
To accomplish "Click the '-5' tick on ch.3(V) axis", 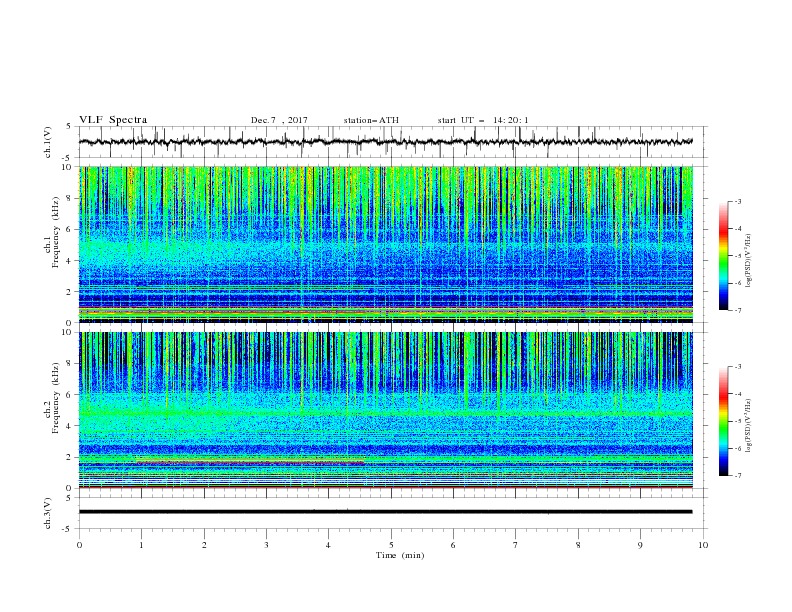I will pos(68,529).
